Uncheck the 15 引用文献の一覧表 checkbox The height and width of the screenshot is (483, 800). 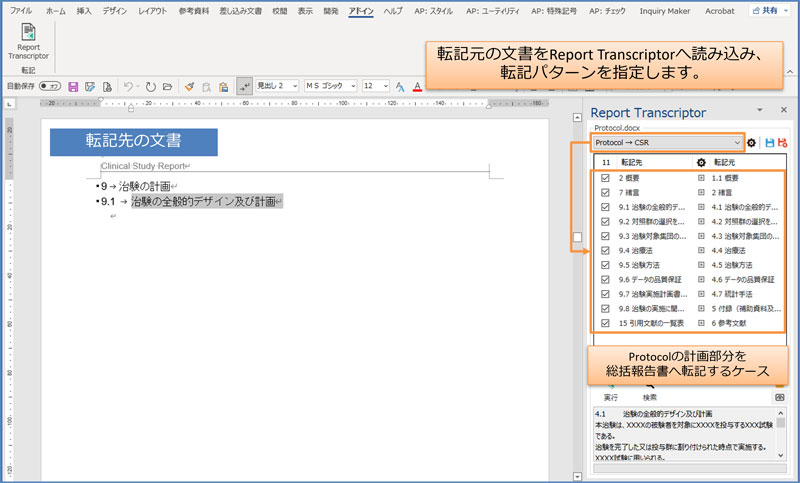606,324
